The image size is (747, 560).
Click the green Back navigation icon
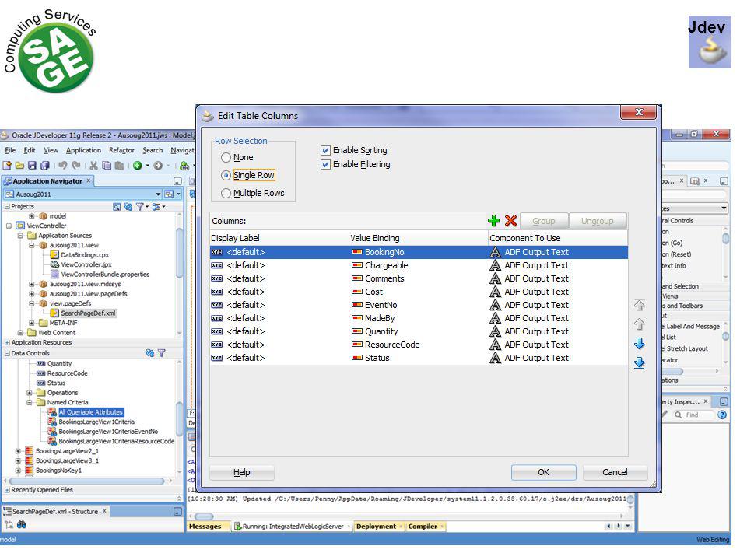pos(138,165)
